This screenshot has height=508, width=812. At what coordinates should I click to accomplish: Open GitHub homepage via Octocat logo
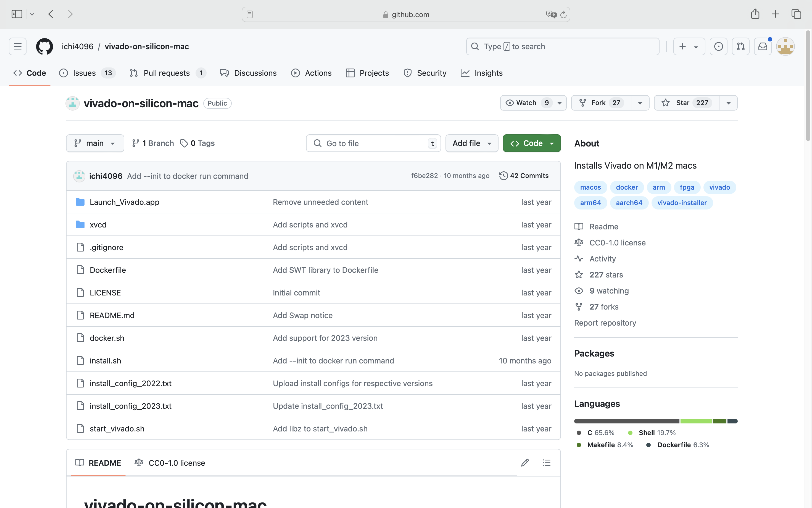pyautogui.click(x=44, y=46)
